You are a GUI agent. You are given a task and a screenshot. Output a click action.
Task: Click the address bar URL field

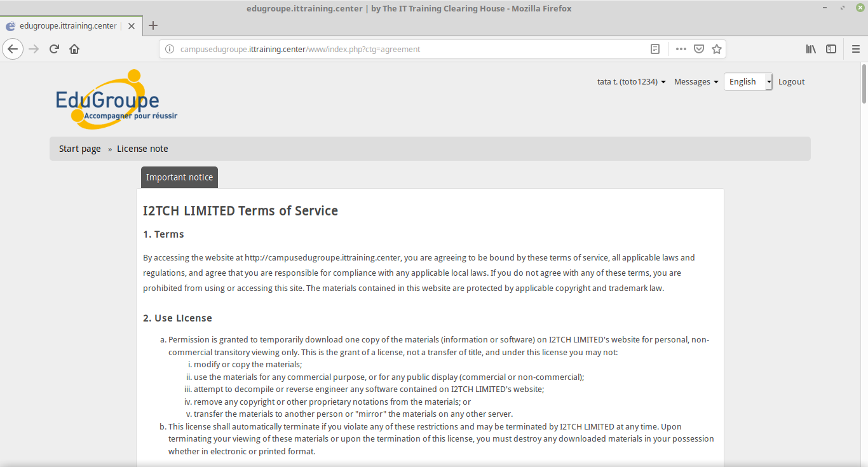pyautogui.click(x=407, y=49)
